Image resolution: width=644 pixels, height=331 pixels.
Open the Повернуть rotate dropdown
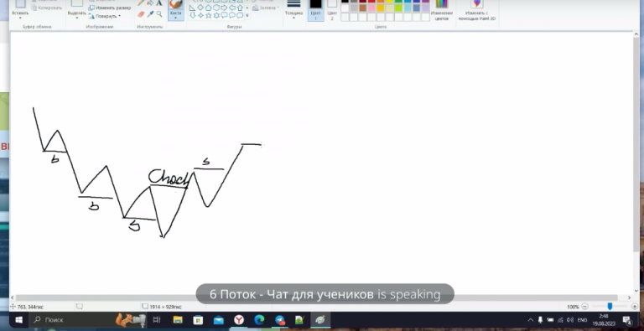point(105,16)
